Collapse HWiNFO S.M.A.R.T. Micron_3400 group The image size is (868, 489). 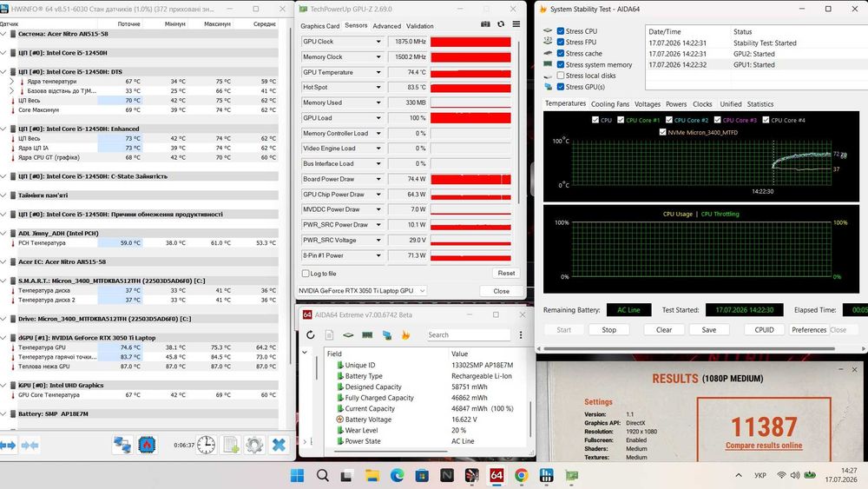coord(3,281)
